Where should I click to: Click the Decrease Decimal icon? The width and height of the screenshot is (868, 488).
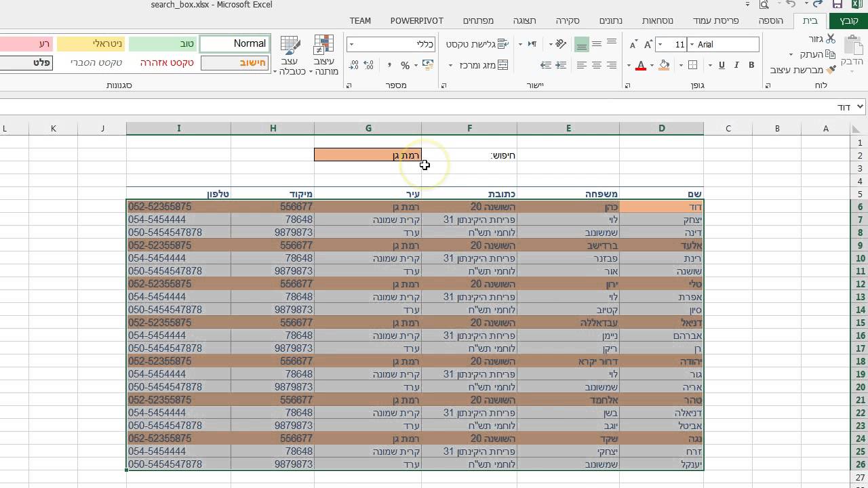pos(355,65)
